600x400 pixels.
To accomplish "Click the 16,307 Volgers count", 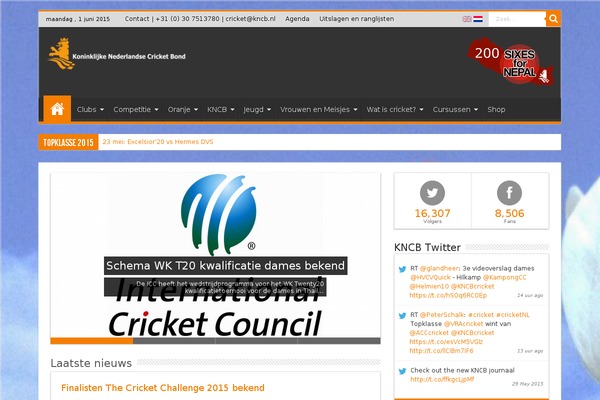I will tap(432, 216).
